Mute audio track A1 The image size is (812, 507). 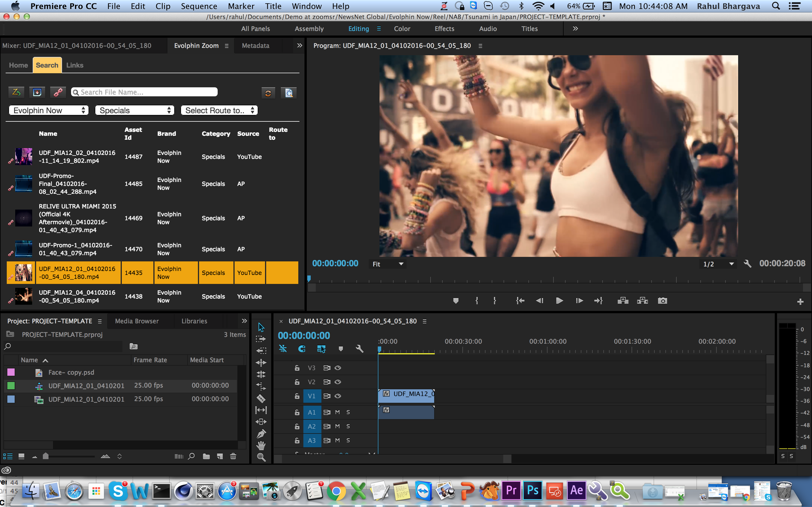coord(337,412)
